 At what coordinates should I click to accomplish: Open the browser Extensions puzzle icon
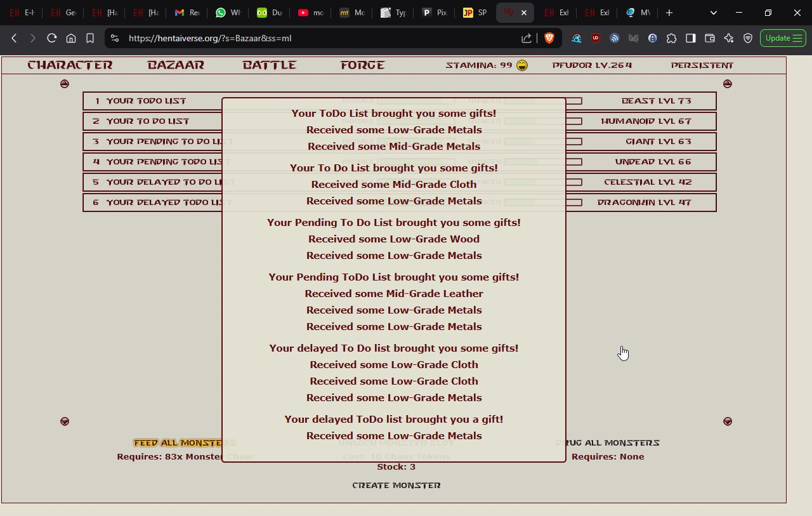pyautogui.click(x=671, y=38)
